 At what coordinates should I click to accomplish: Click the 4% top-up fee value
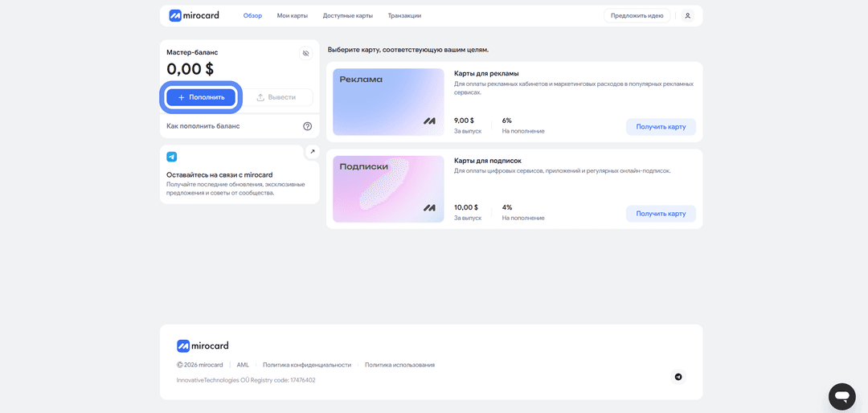507,207
